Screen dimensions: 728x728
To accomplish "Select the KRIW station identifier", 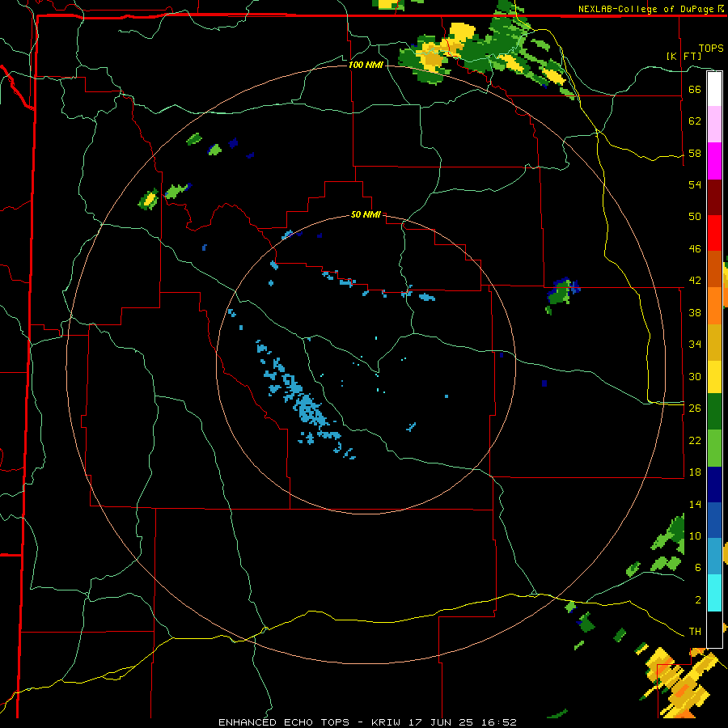I will pyautogui.click(x=387, y=722).
